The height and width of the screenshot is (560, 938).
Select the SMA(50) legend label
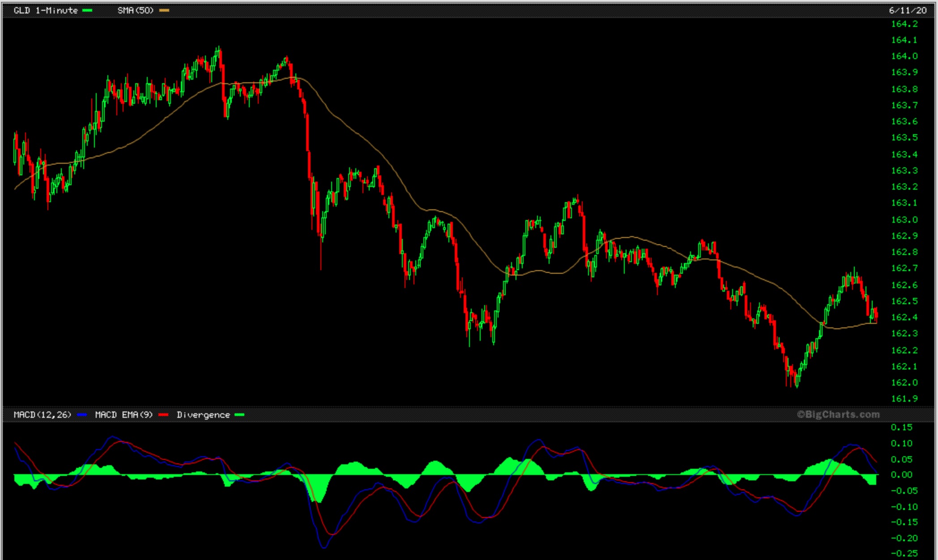(135, 10)
